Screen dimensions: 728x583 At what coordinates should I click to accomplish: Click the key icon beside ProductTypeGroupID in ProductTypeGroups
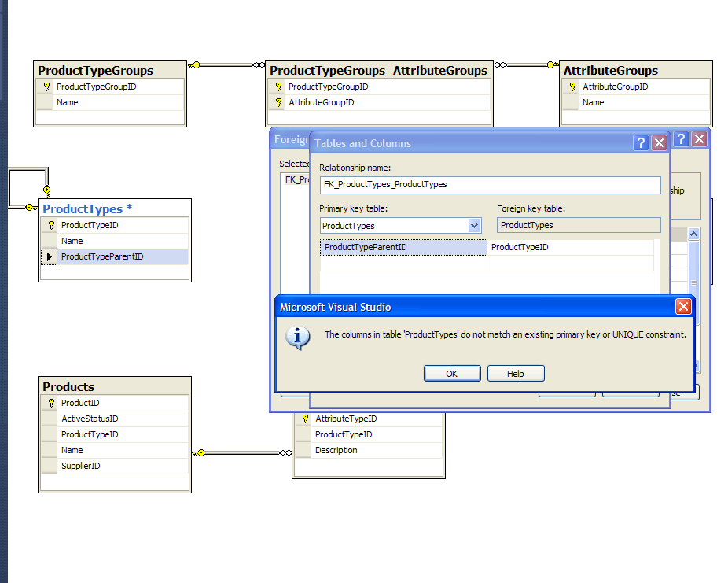pos(45,87)
